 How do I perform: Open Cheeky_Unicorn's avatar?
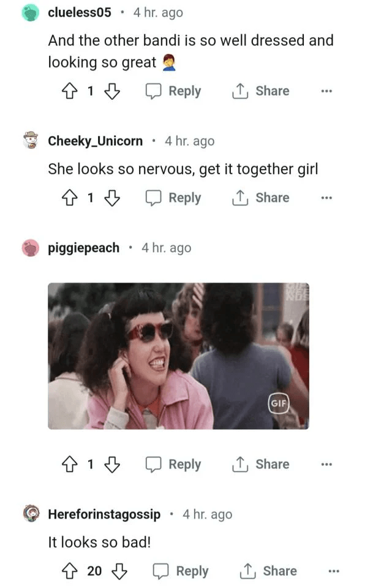click(31, 140)
